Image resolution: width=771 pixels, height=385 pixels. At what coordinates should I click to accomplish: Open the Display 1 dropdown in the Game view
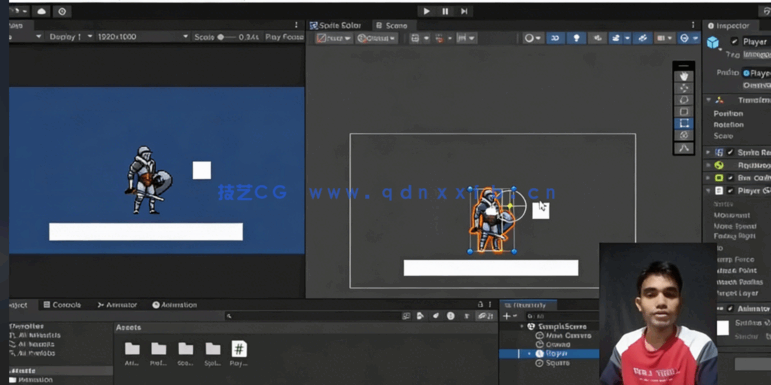[x=71, y=37]
